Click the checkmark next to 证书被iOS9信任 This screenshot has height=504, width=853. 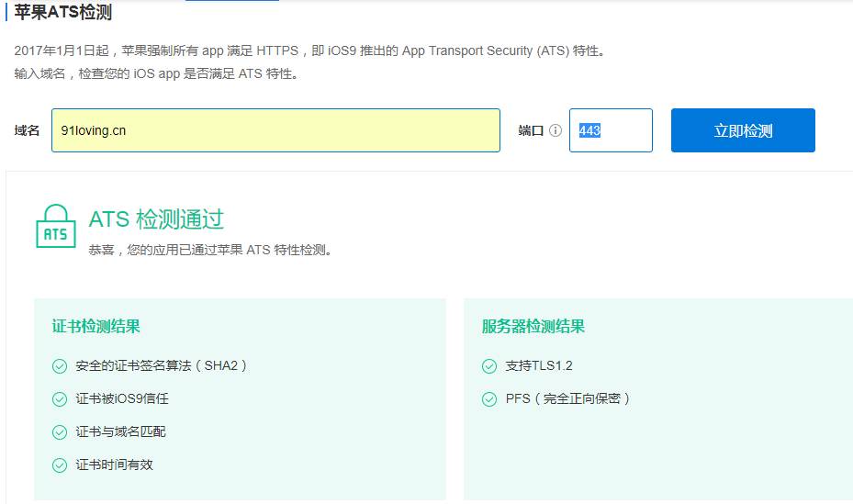[x=60, y=398]
